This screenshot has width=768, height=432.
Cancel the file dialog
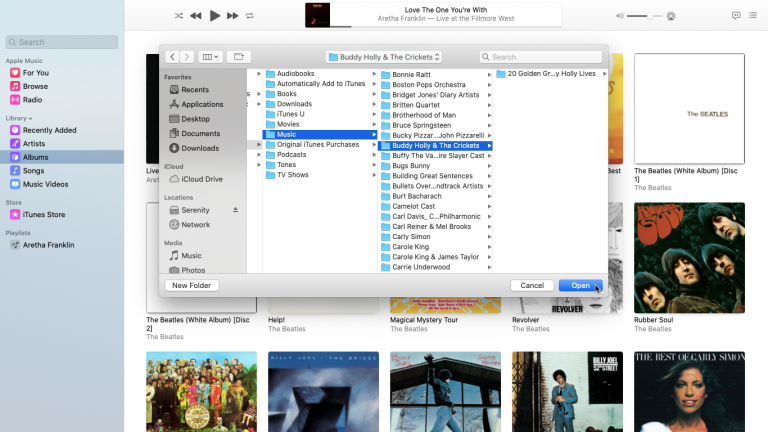[532, 286]
